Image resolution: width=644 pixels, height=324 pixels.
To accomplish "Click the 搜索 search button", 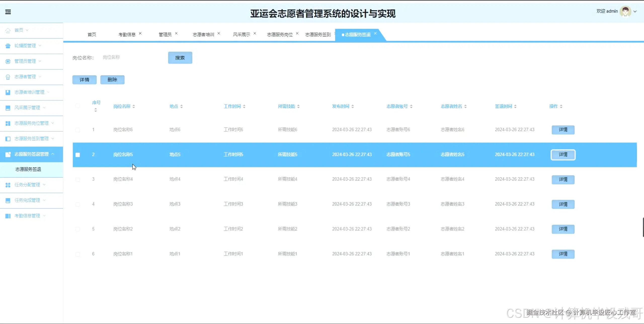I will 180,58.
